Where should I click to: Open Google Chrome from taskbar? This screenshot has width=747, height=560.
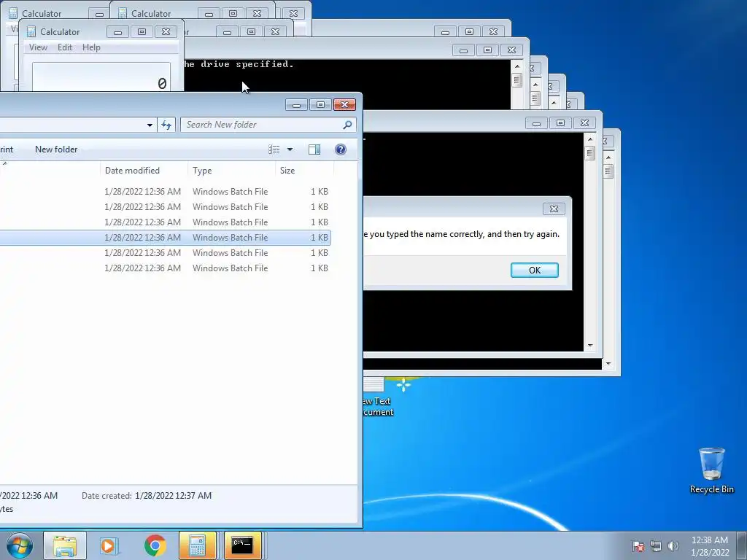coord(155,545)
